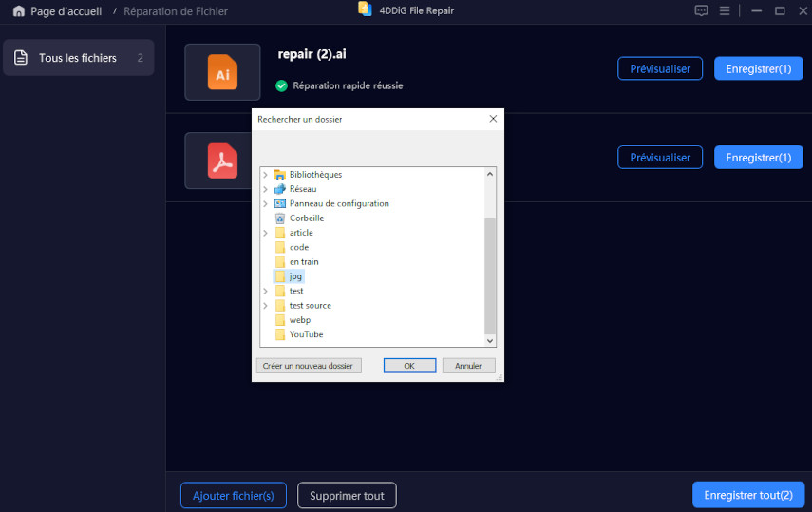This screenshot has height=512, width=812.
Task: Expand the test source folder node
Action: tap(266, 305)
